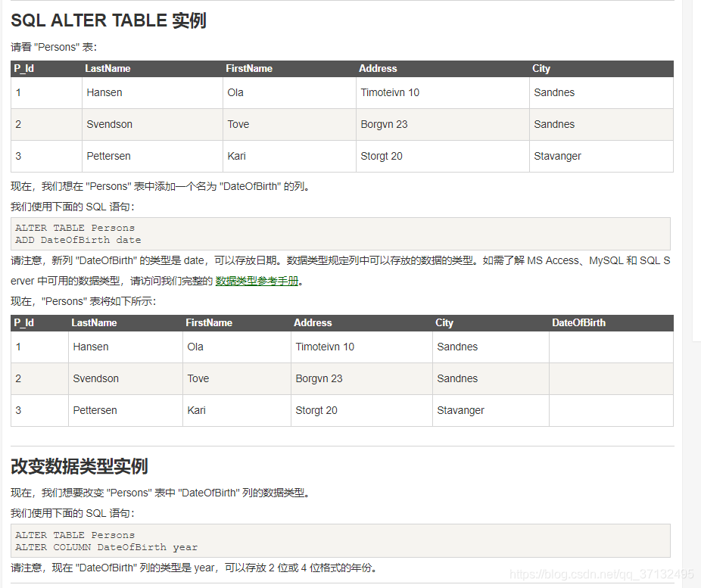This screenshot has width=701, height=588.
Task: Click Storgt 20 in the table without DateOfBirth
Action: tap(382, 156)
